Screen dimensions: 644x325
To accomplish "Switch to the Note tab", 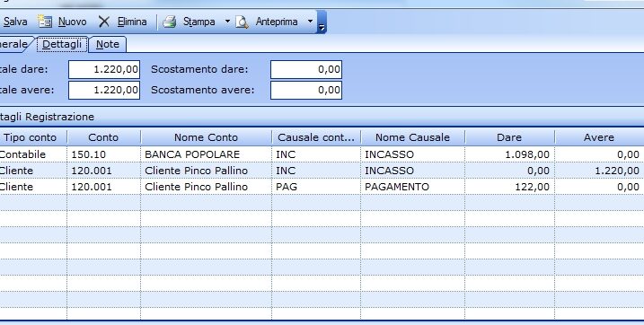I will click(x=108, y=44).
